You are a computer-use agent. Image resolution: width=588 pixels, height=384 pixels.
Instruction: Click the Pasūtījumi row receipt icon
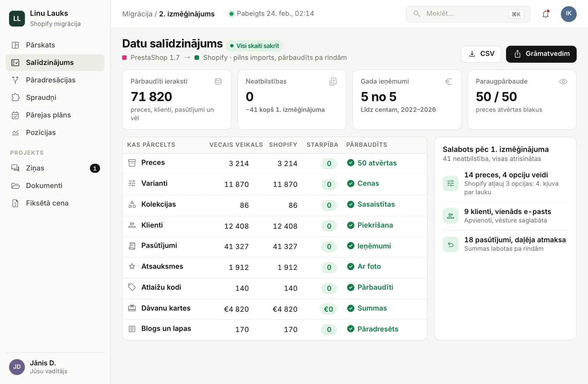[x=132, y=246]
